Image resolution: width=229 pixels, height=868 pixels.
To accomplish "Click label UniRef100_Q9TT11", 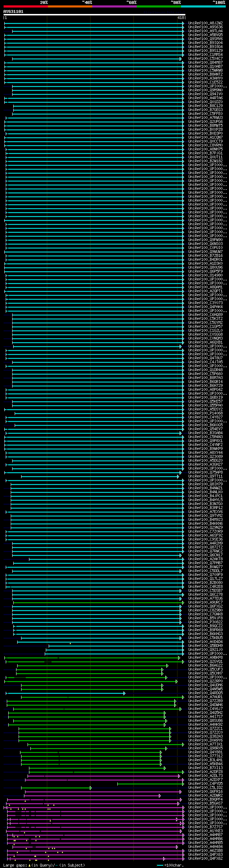I will (x=205, y=476).
